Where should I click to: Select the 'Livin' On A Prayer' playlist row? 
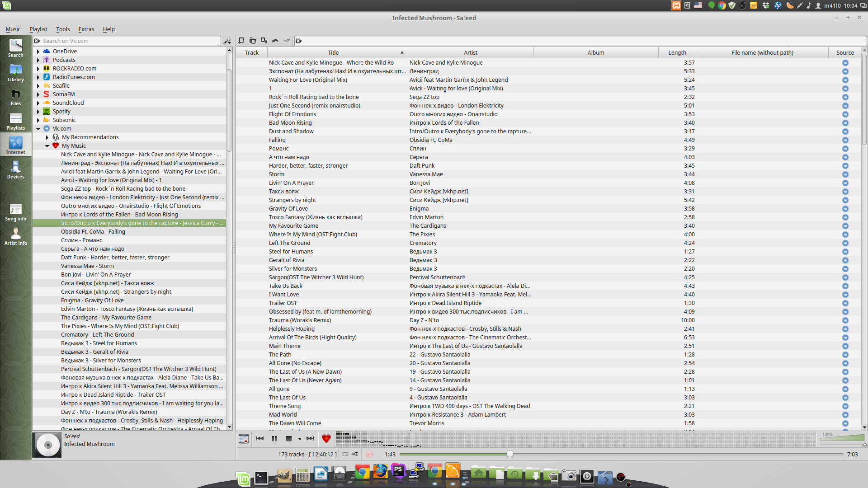pyautogui.click(x=549, y=183)
